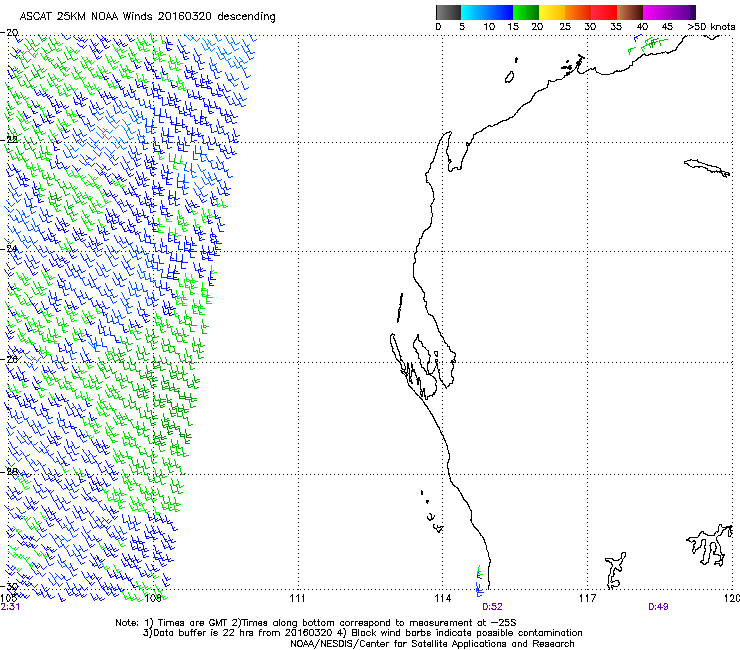Click the legend label '40'
Viewport: 740px width, 650px height.
click(x=642, y=27)
